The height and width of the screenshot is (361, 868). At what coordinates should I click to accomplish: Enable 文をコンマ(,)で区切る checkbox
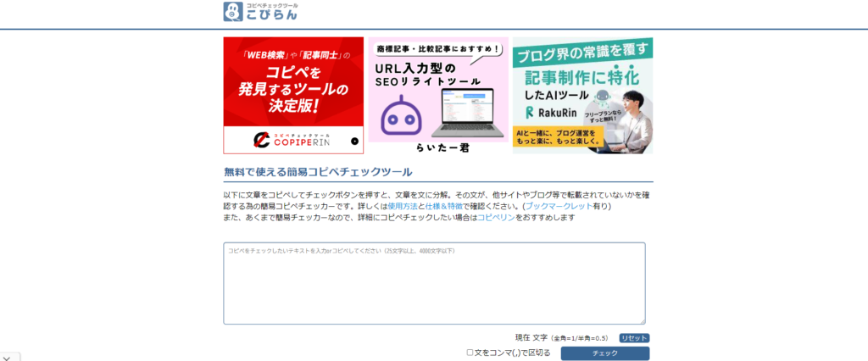pos(470,353)
